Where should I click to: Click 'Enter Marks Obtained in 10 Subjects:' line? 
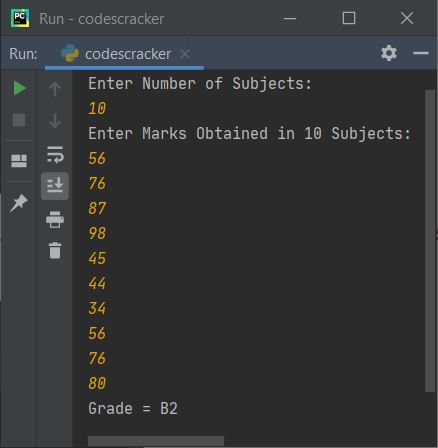coord(249,134)
